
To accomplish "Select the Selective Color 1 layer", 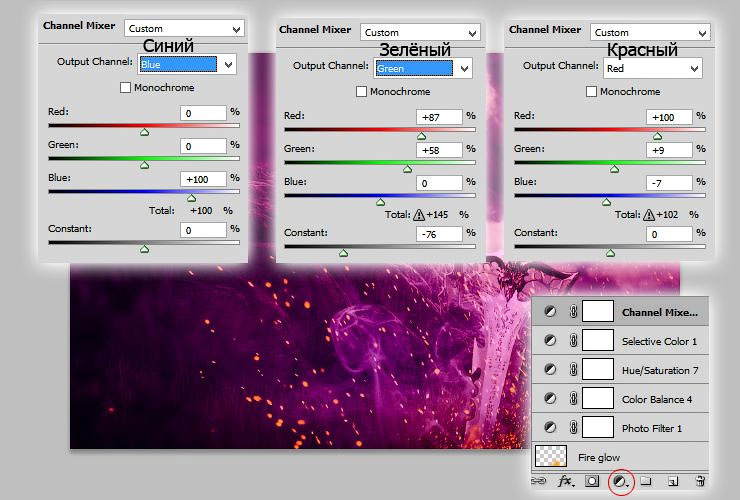I will (620, 341).
